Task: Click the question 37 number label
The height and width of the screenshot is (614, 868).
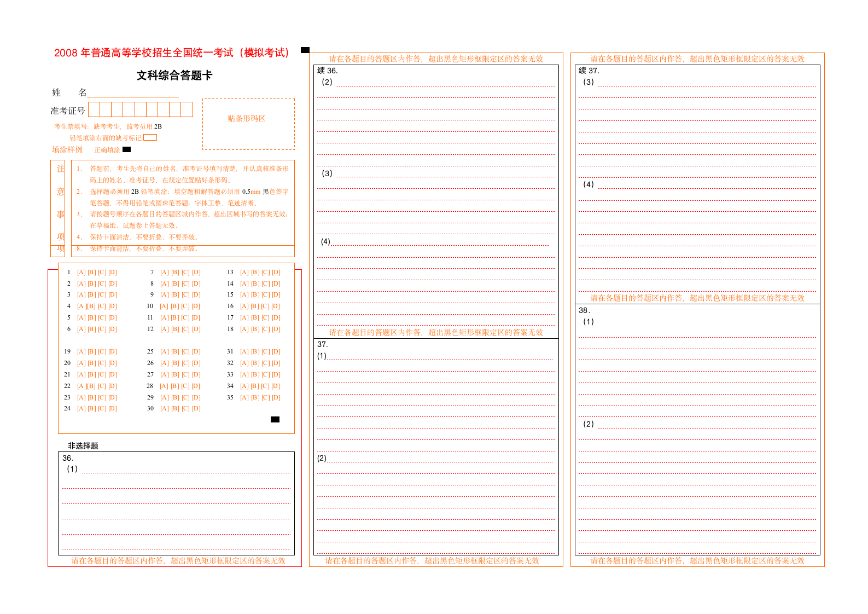Action: [x=323, y=344]
